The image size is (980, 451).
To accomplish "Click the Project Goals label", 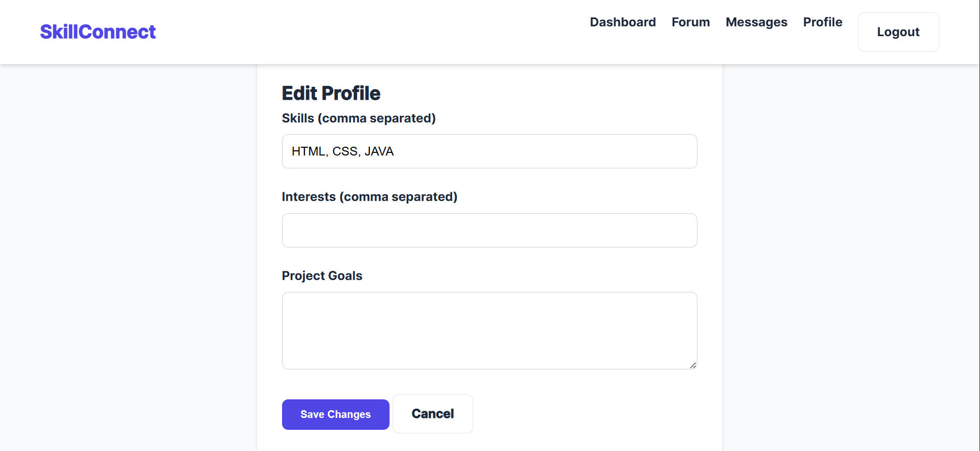I will pyautogui.click(x=322, y=276).
